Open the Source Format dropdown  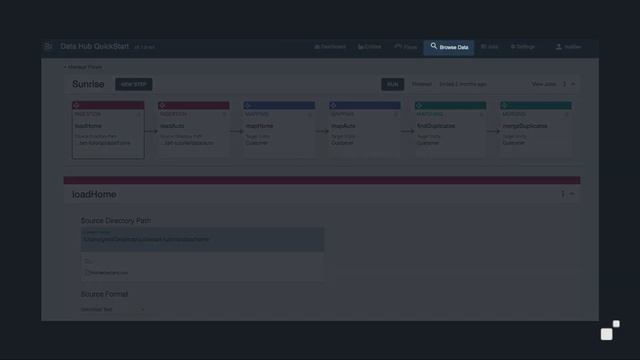pos(113,310)
